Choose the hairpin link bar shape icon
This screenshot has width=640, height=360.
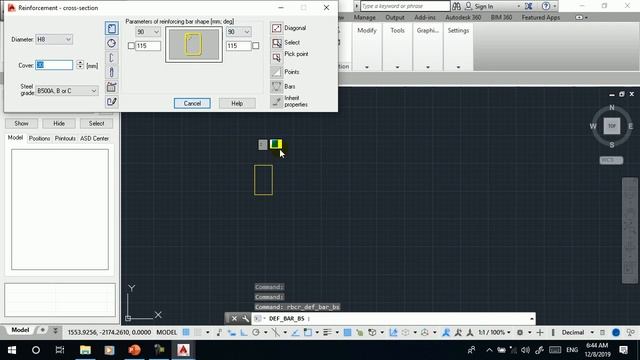point(111,72)
